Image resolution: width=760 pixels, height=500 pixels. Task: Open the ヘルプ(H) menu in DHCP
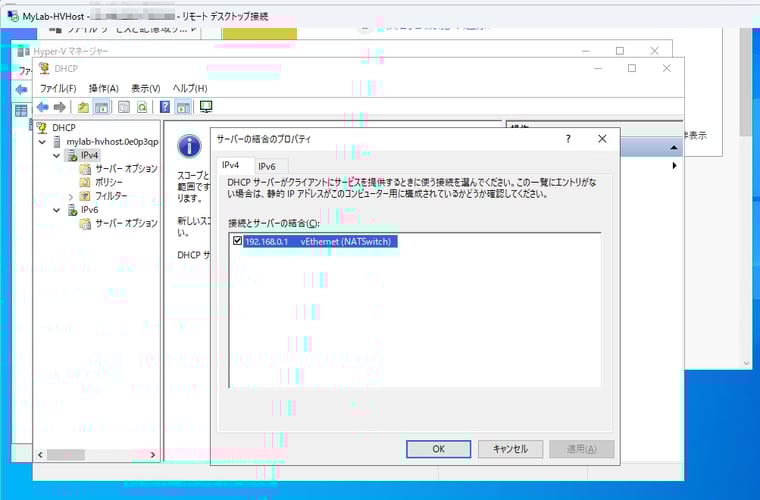[x=190, y=89]
